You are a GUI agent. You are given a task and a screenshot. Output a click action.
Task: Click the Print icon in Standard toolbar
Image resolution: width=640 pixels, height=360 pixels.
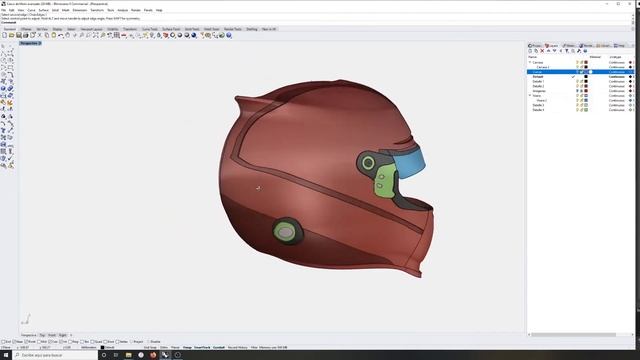pyautogui.click(x=26, y=36)
